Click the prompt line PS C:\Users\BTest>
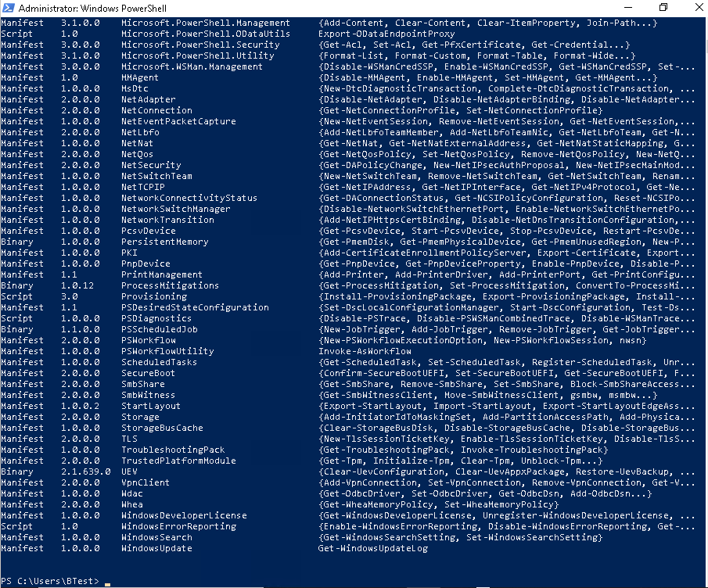This screenshot has height=588, width=708. click(x=49, y=581)
